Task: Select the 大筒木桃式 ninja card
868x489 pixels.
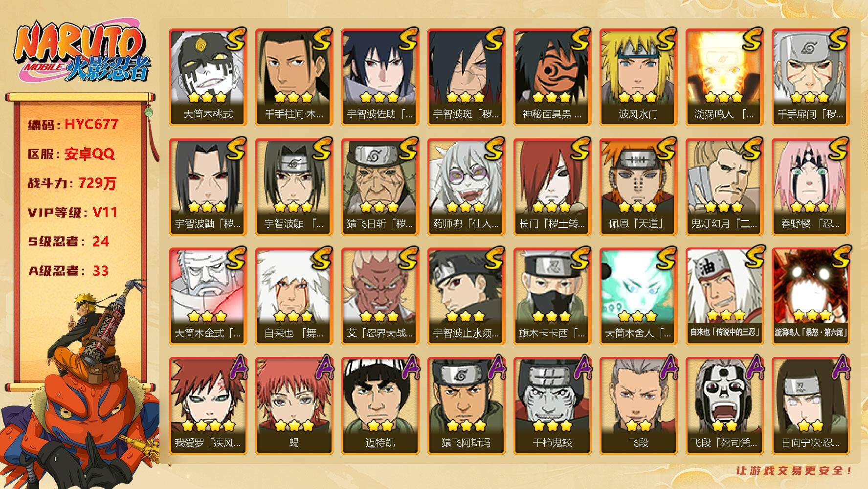Action: pyautogui.click(x=208, y=77)
